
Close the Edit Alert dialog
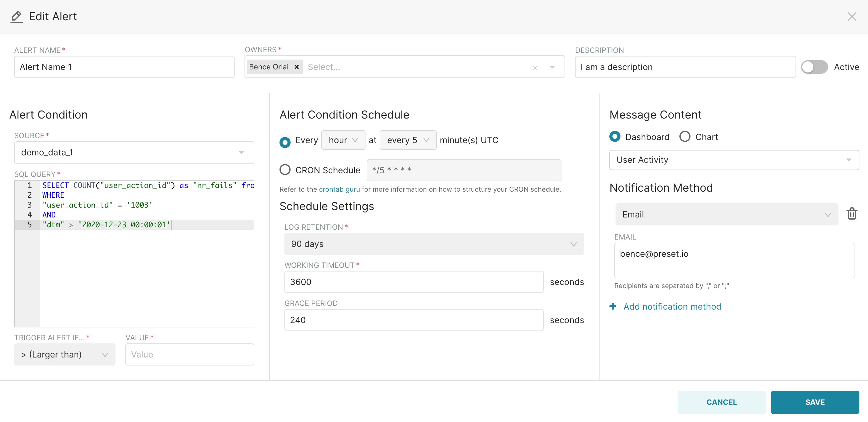tap(852, 17)
